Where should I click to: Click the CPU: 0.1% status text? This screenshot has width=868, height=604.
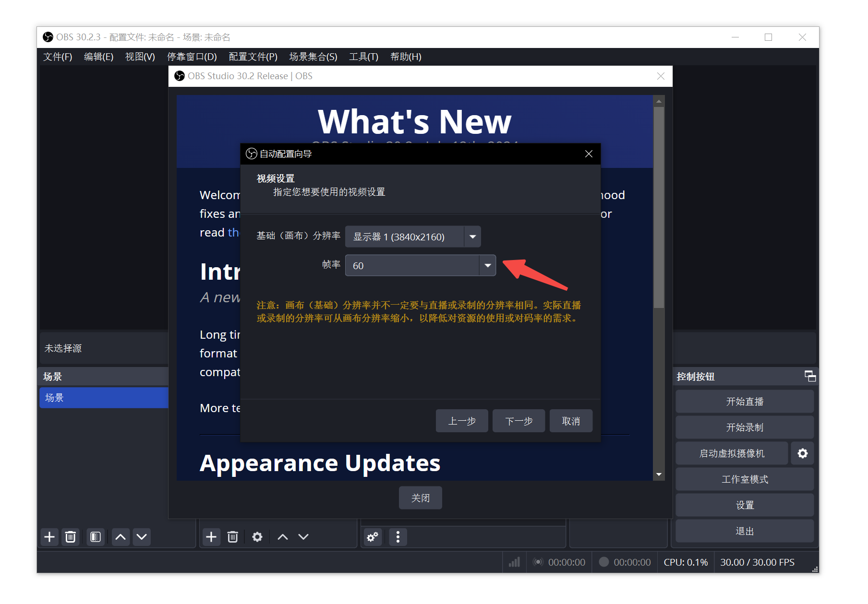tap(686, 562)
